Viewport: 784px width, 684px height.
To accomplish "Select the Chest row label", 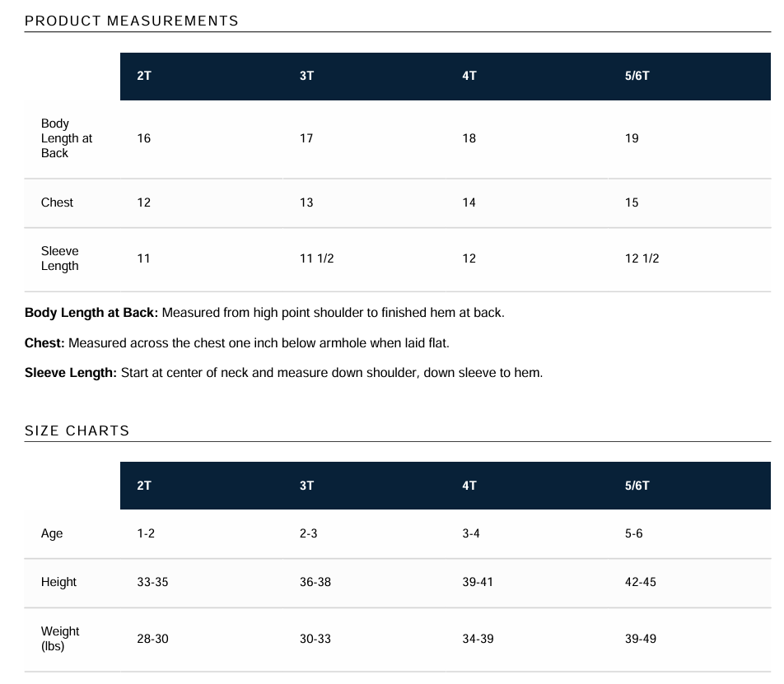I will (57, 202).
